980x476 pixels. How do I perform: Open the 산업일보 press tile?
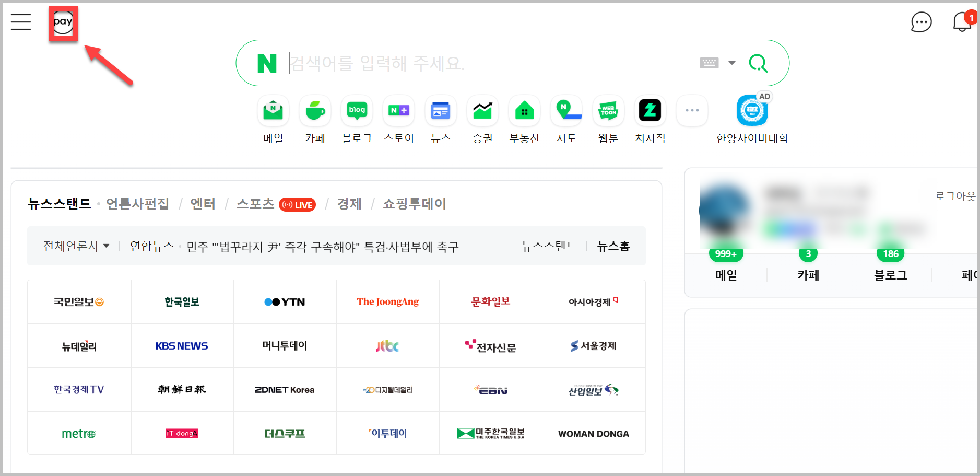(x=594, y=390)
